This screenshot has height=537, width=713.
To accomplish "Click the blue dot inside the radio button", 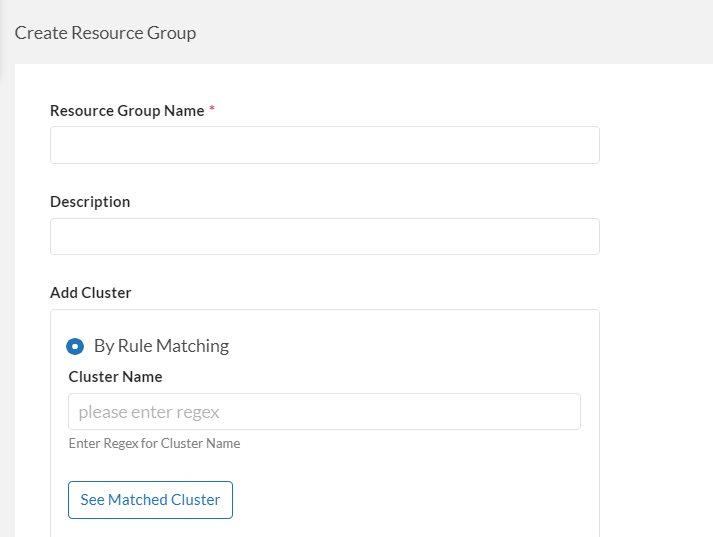I will [75, 346].
